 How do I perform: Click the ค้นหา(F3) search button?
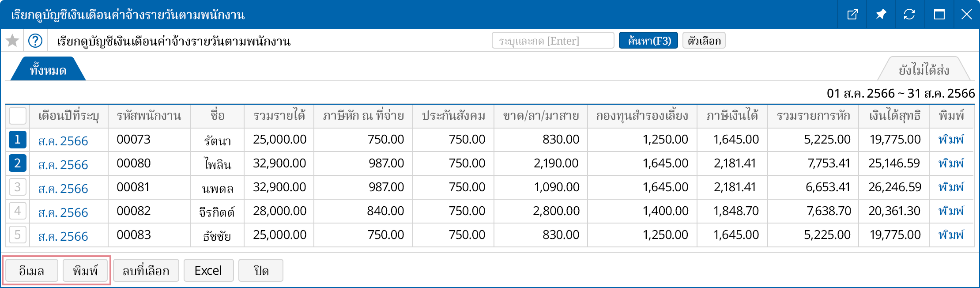click(648, 41)
